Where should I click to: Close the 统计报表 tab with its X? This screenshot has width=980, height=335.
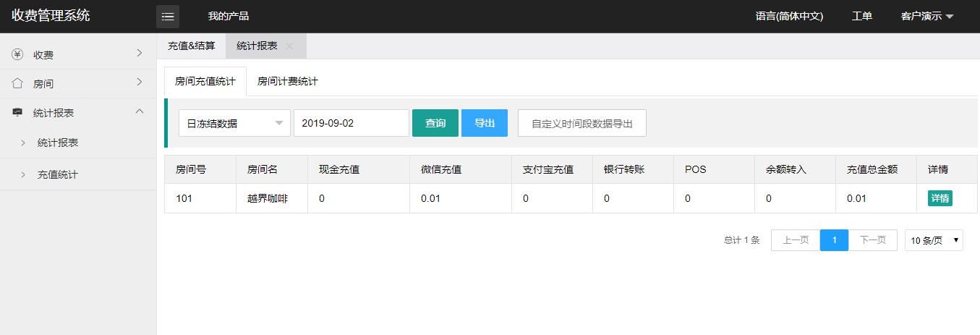point(289,46)
